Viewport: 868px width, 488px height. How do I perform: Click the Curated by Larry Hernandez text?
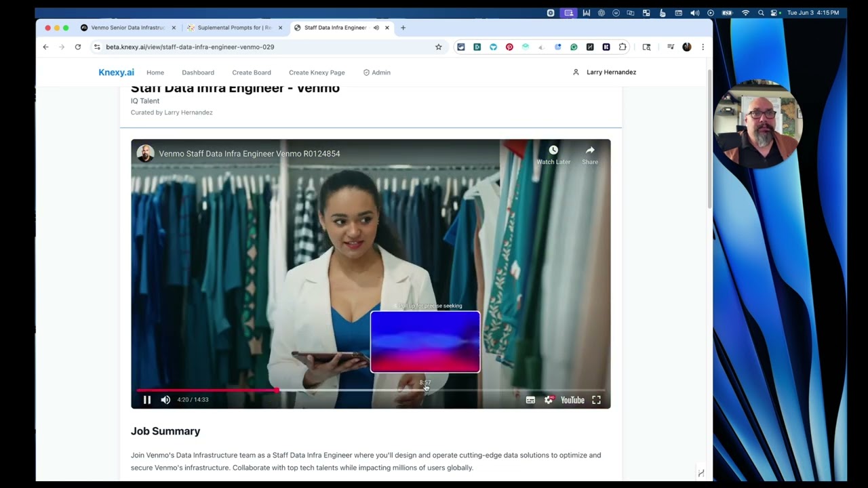click(172, 113)
